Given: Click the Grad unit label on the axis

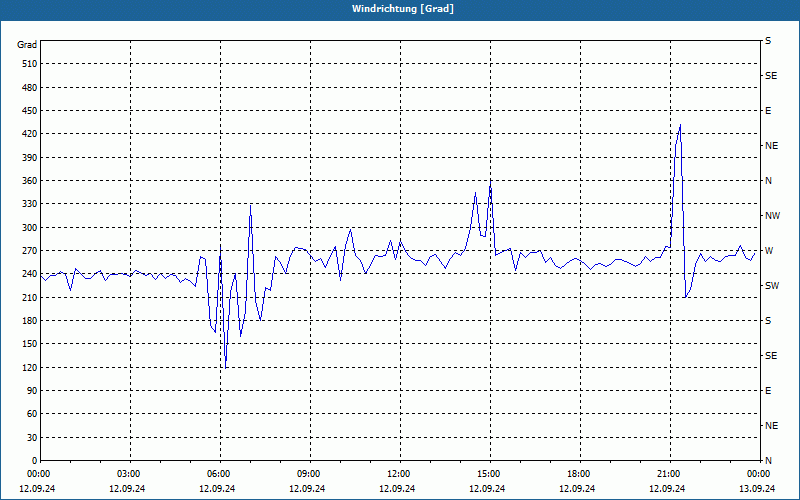Looking at the screenshot, I should pos(27,45).
